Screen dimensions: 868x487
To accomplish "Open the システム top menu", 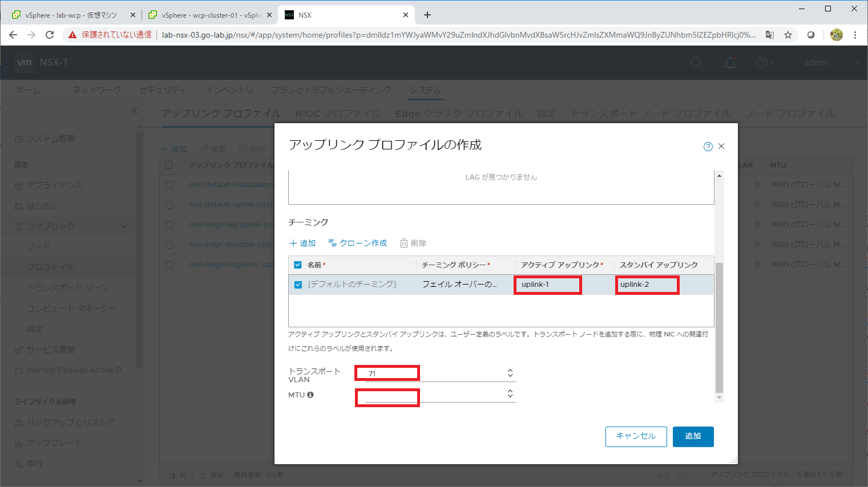I will tap(425, 90).
